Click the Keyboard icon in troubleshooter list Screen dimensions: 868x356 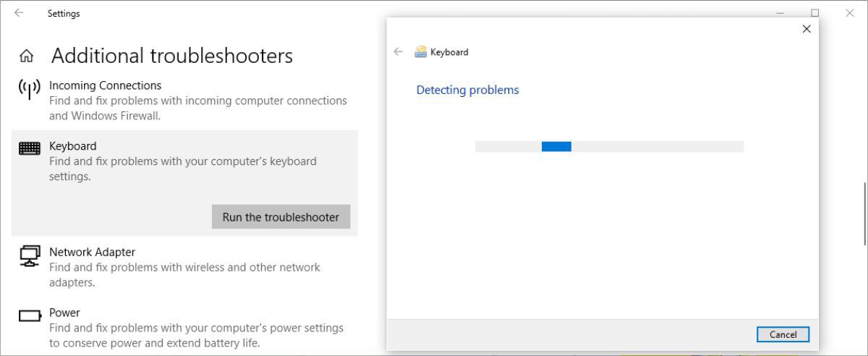tap(30, 148)
